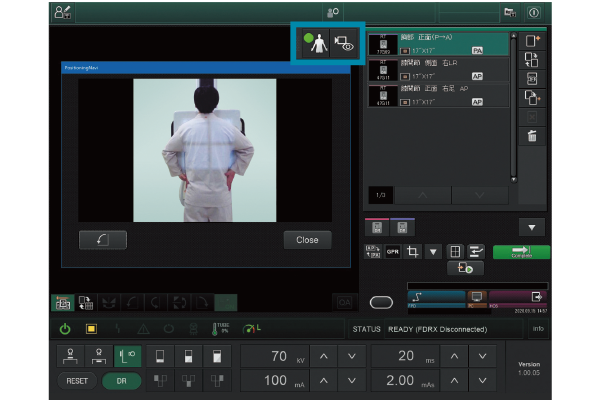Viewport: 600px width, 400px height.
Task: Select the left AEC chamber field
Action: pyautogui.click(x=160, y=380)
